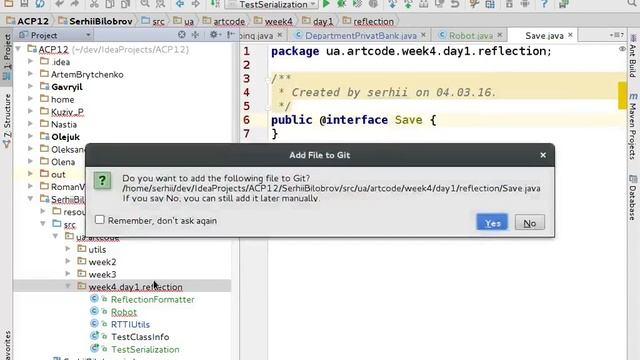This screenshot has height=360, width=640.
Task: Expand the ArtemBrytchenko folder
Action: (x=30, y=74)
